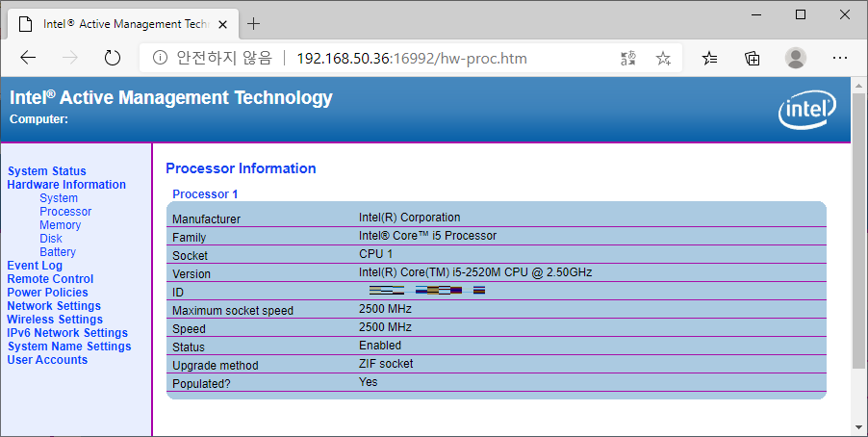This screenshot has width=868, height=437.
Task: Open the Remote Control page
Action: pos(50,278)
